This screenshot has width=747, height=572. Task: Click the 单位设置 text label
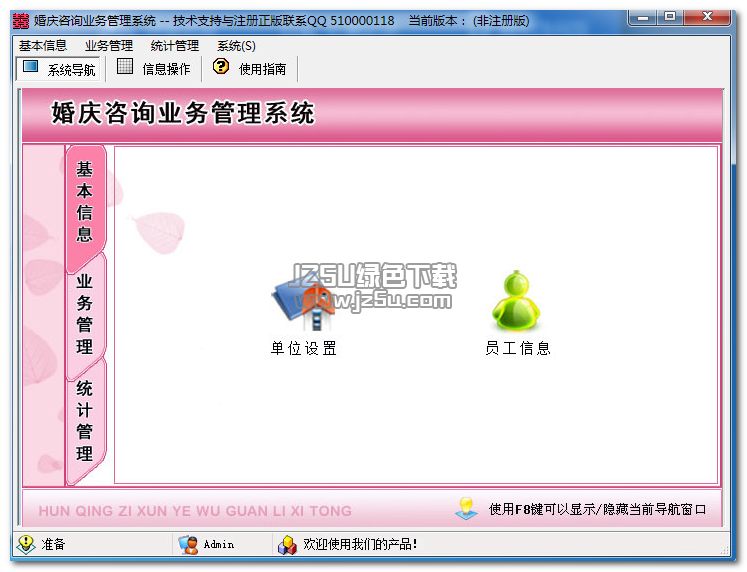[304, 348]
